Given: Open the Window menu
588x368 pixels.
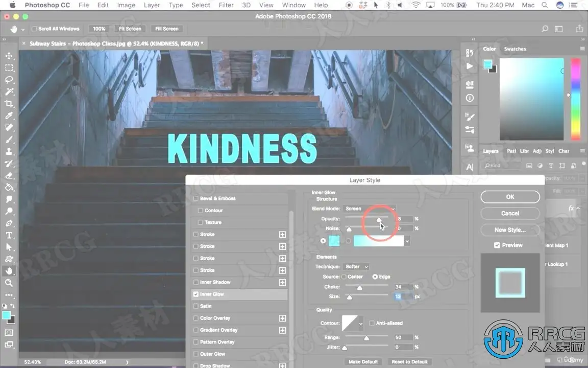Looking at the screenshot, I should pyautogui.click(x=293, y=5).
